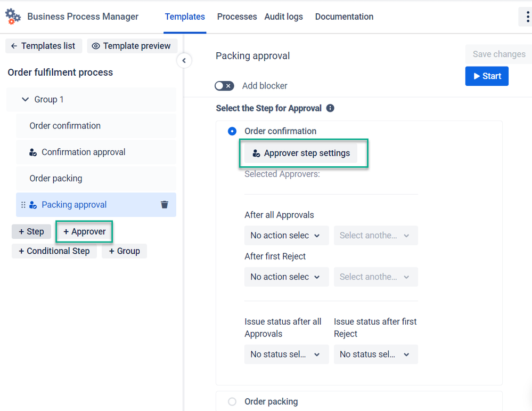The height and width of the screenshot is (411, 532).
Task: Click the approver icon next to Confirmation approval
Action: click(x=33, y=152)
